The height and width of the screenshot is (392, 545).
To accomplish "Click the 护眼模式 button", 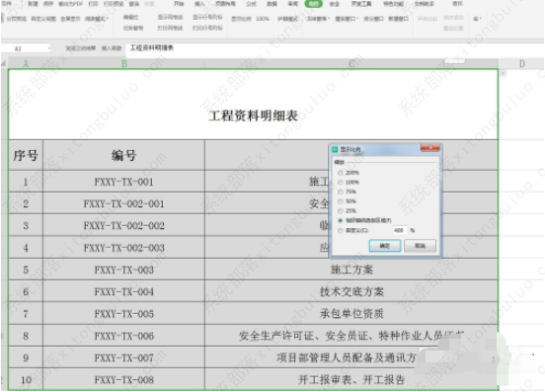I will (287, 19).
